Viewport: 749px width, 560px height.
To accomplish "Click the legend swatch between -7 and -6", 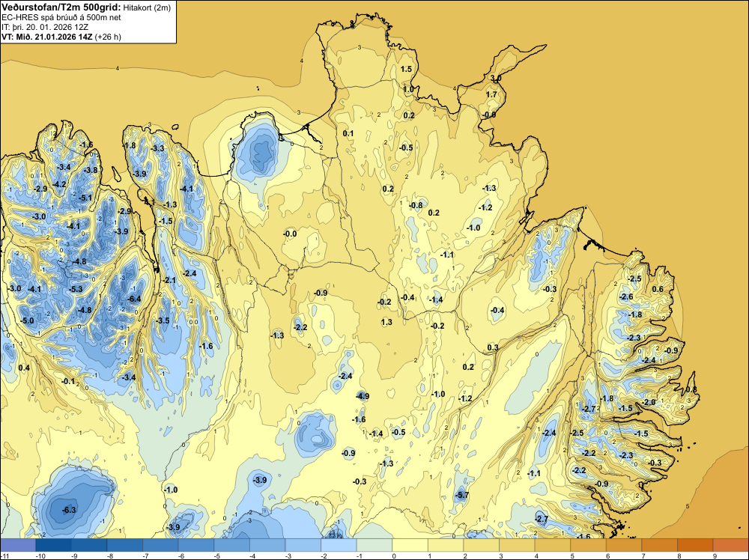I will [x=160, y=545].
